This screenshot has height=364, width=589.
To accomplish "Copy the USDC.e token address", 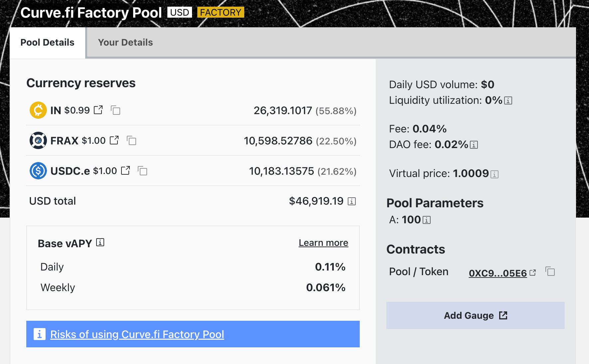I will [x=142, y=171].
